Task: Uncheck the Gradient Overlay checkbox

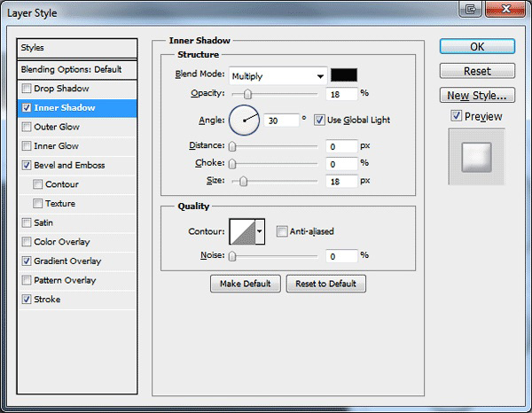Action: click(27, 261)
